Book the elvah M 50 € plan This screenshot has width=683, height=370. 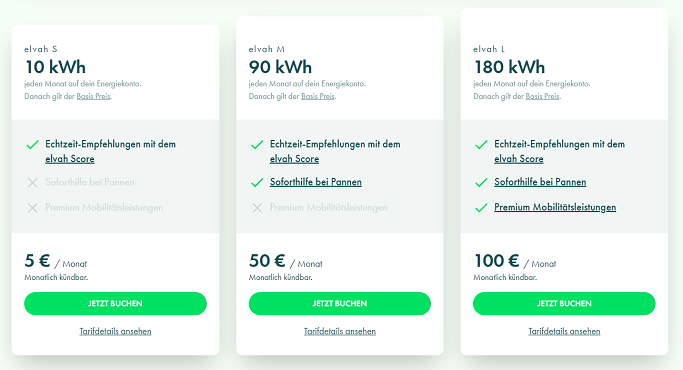click(x=340, y=303)
